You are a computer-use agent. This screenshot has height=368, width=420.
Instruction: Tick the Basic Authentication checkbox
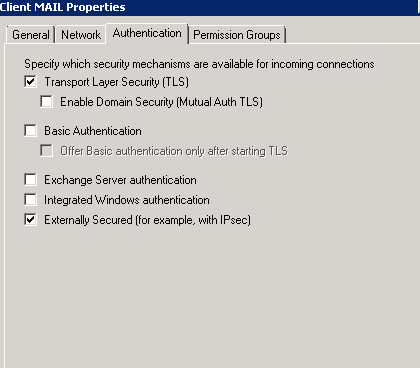tap(30, 131)
